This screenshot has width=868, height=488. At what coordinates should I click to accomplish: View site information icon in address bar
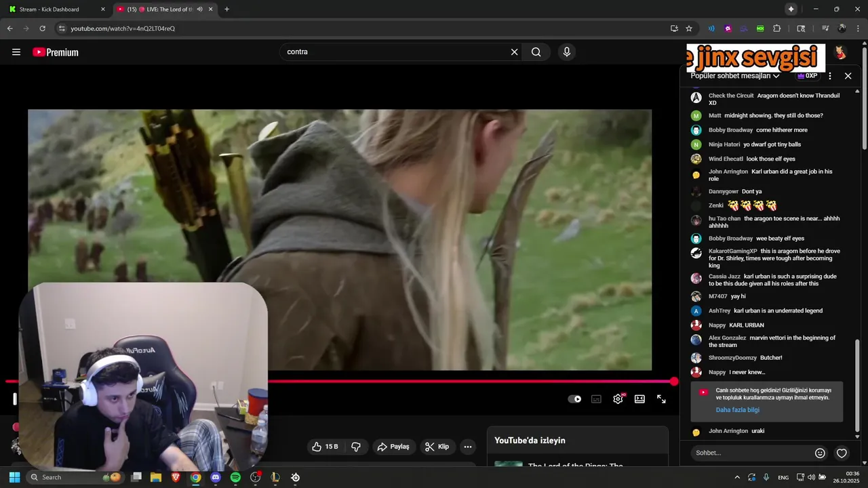(62, 28)
